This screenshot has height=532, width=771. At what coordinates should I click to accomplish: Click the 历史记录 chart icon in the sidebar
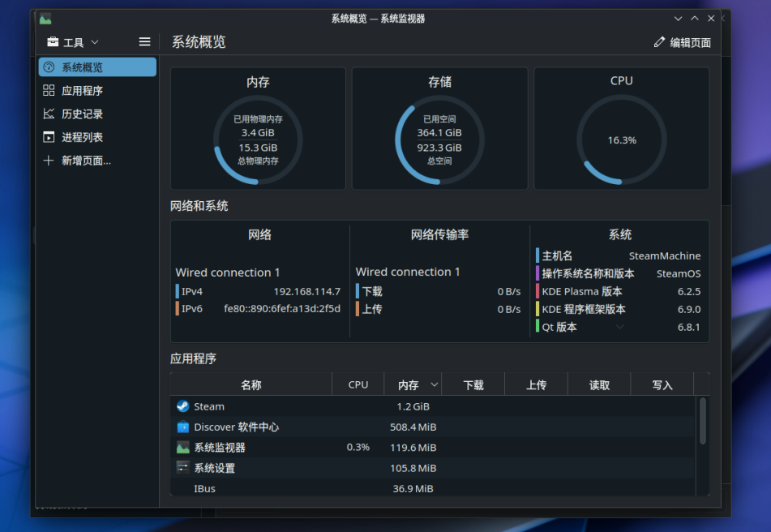click(49, 114)
